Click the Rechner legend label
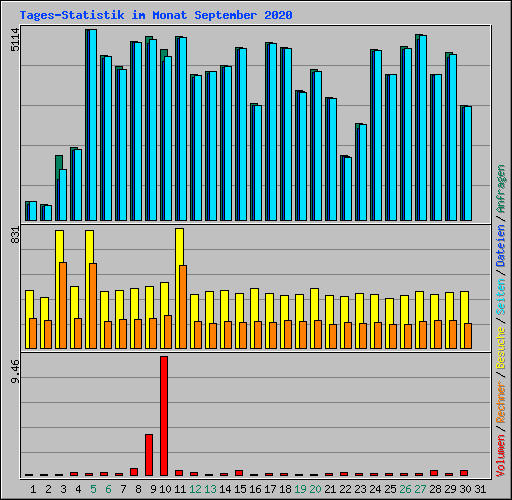The height and width of the screenshot is (500, 512). (x=500, y=402)
